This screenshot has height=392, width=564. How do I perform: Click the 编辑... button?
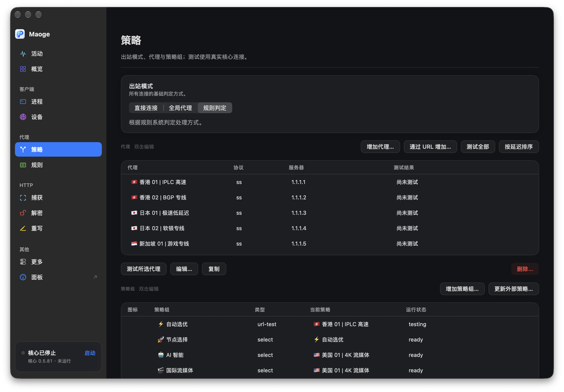(x=184, y=269)
